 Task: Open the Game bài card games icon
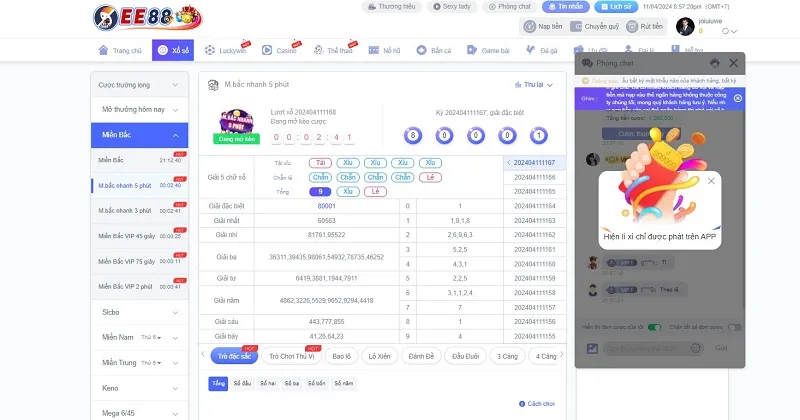click(471, 50)
